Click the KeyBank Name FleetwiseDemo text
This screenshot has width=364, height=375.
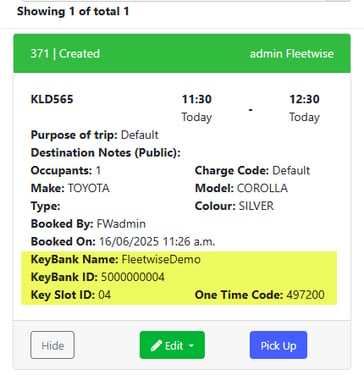(161, 259)
